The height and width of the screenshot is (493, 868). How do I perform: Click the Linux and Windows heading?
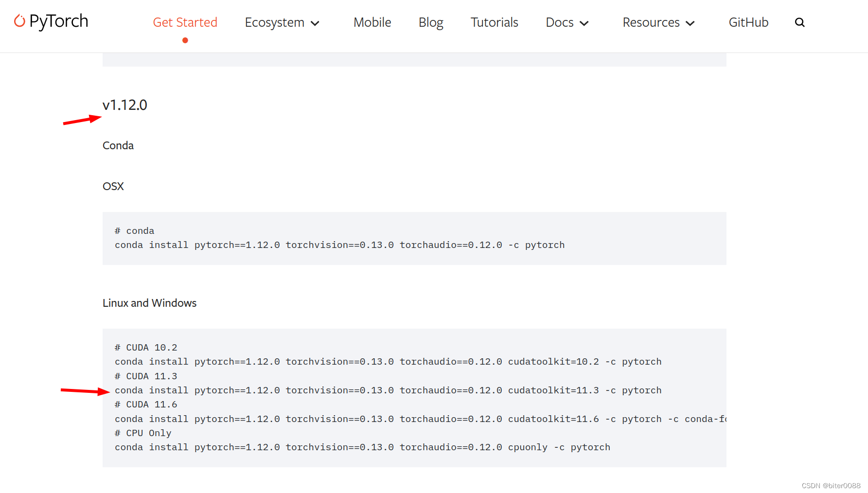(x=149, y=303)
